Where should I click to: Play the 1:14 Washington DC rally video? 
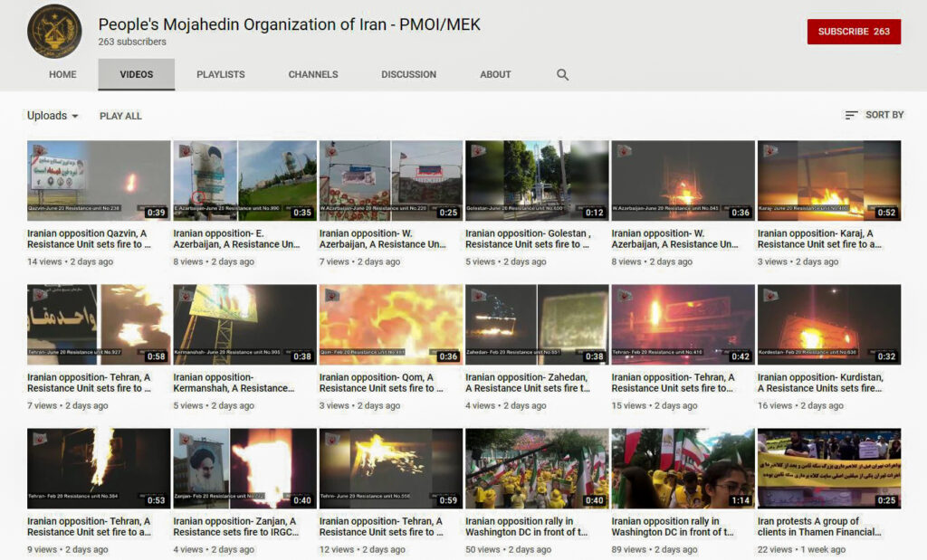coord(683,468)
